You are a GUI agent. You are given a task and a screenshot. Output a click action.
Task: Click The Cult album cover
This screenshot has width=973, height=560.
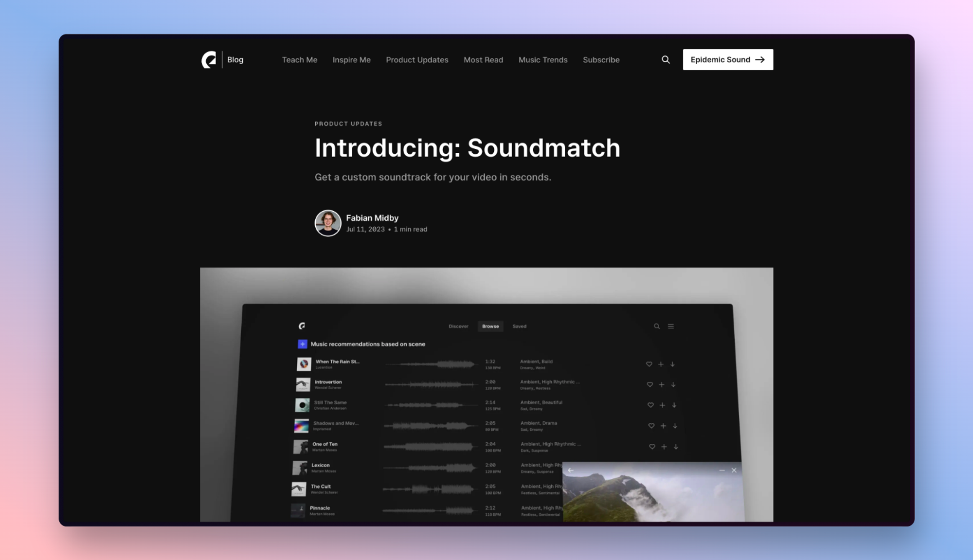[298, 489]
